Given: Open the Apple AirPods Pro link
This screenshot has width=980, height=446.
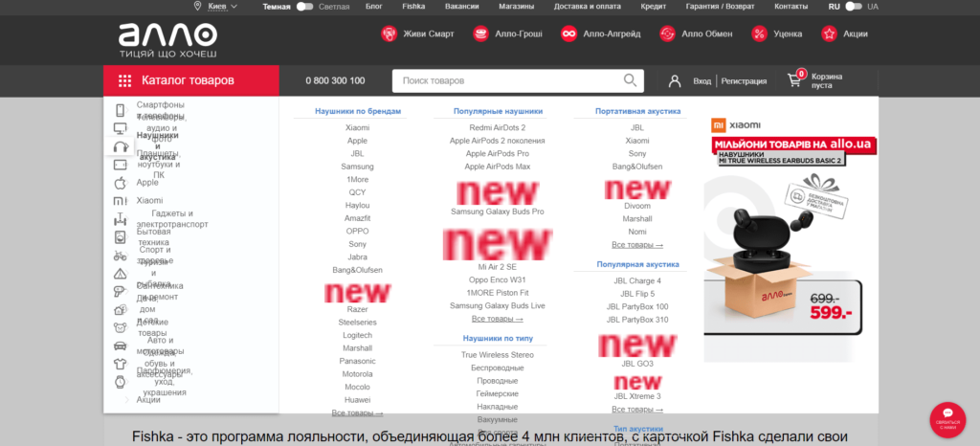Looking at the screenshot, I should (x=498, y=154).
